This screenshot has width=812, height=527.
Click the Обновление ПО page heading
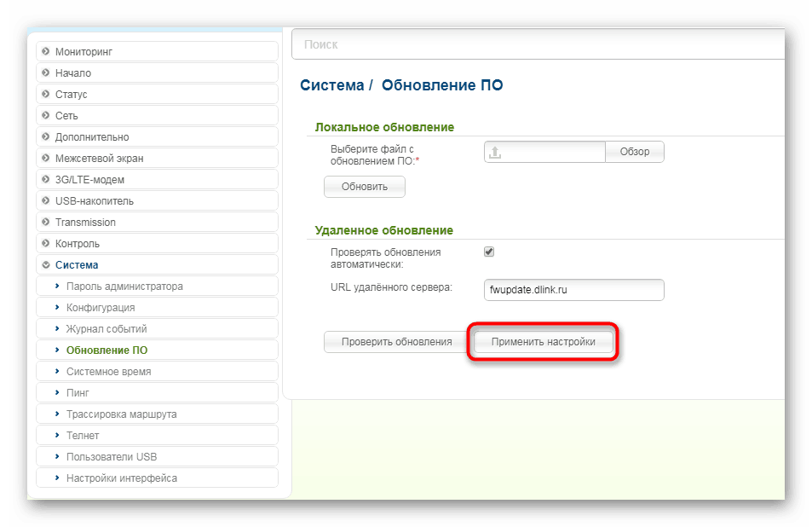click(442, 85)
